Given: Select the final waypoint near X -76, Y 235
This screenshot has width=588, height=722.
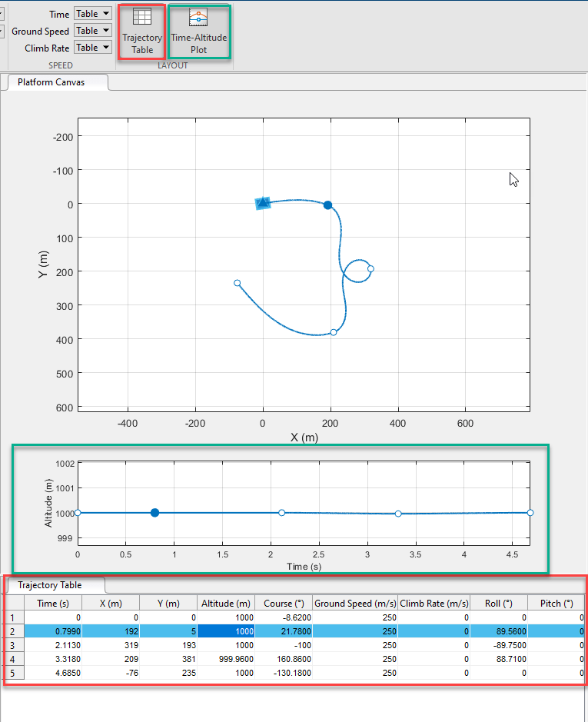Looking at the screenshot, I should (x=238, y=283).
